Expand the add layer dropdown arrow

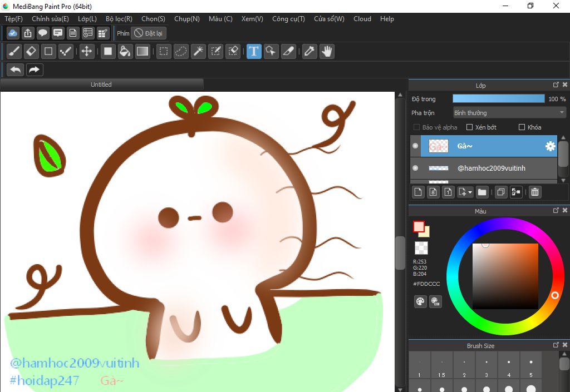(x=470, y=192)
